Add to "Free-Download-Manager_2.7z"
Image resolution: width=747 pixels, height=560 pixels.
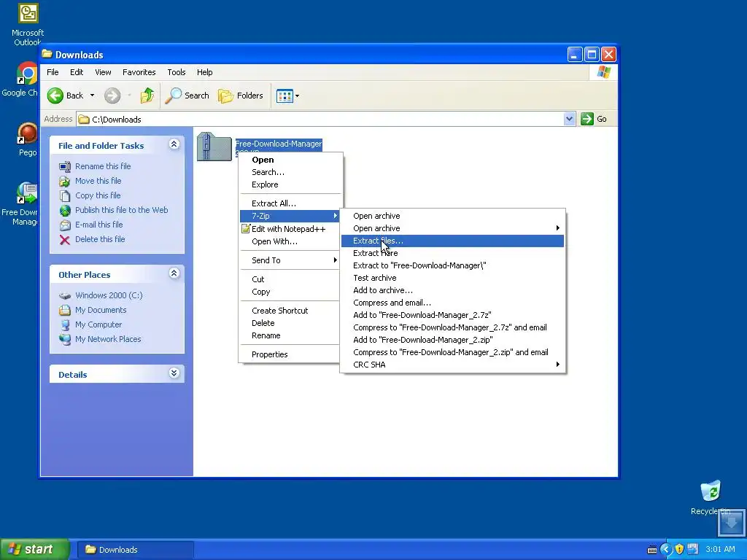[x=452, y=315]
